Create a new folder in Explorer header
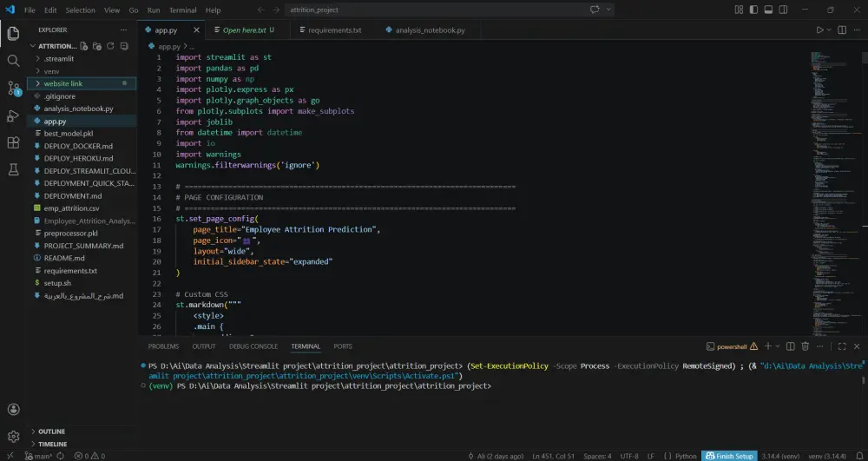 (x=97, y=46)
